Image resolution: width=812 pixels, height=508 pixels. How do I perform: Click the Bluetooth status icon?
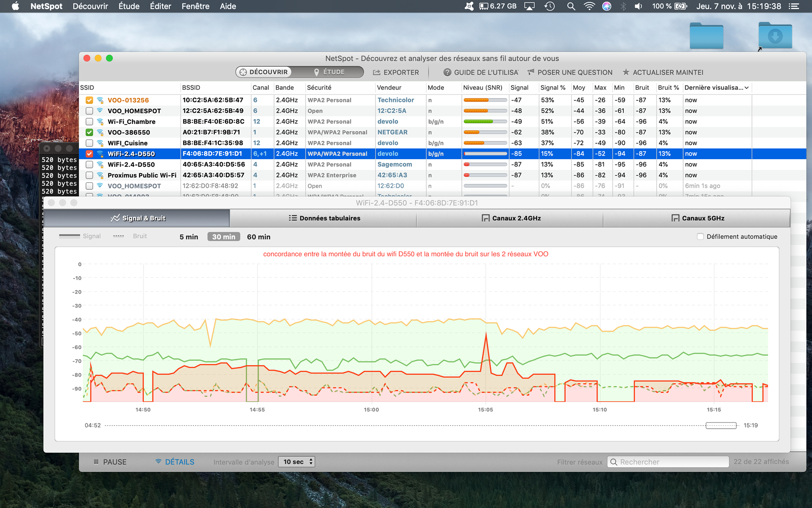pyautogui.click(x=623, y=6)
